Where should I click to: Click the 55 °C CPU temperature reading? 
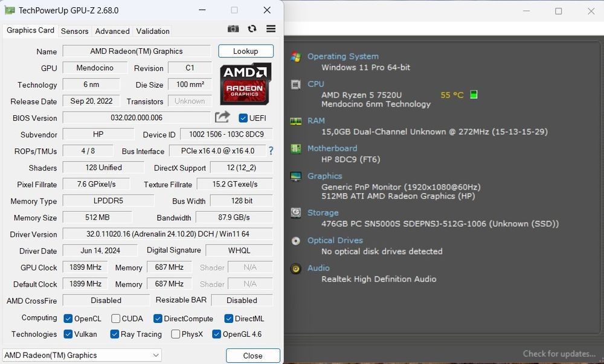click(x=452, y=95)
